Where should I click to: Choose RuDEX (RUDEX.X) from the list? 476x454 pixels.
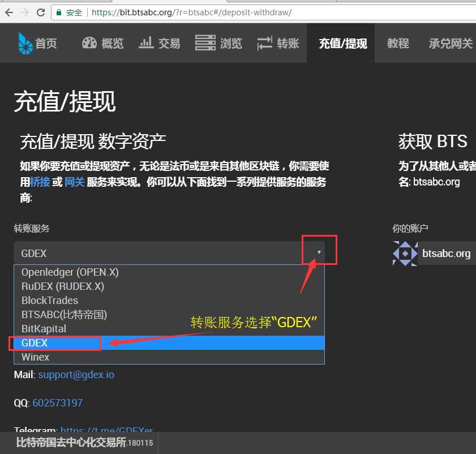pos(169,286)
